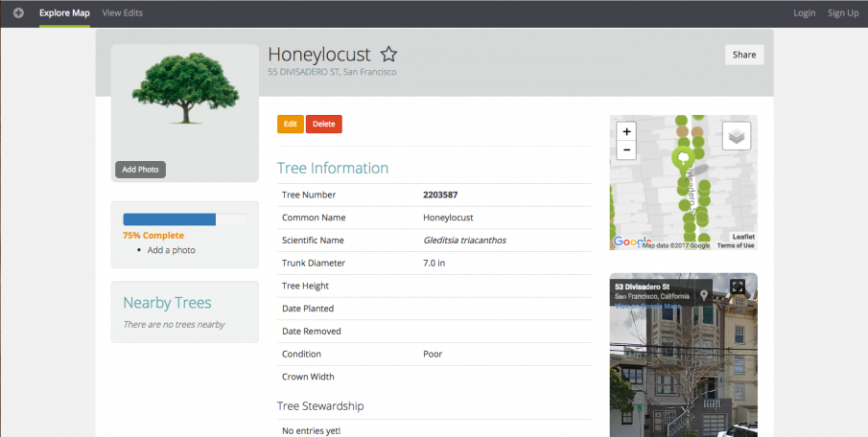Open the Login page
This screenshot has width=868, height=437.
pyautogui.click(x=804, y=12)
